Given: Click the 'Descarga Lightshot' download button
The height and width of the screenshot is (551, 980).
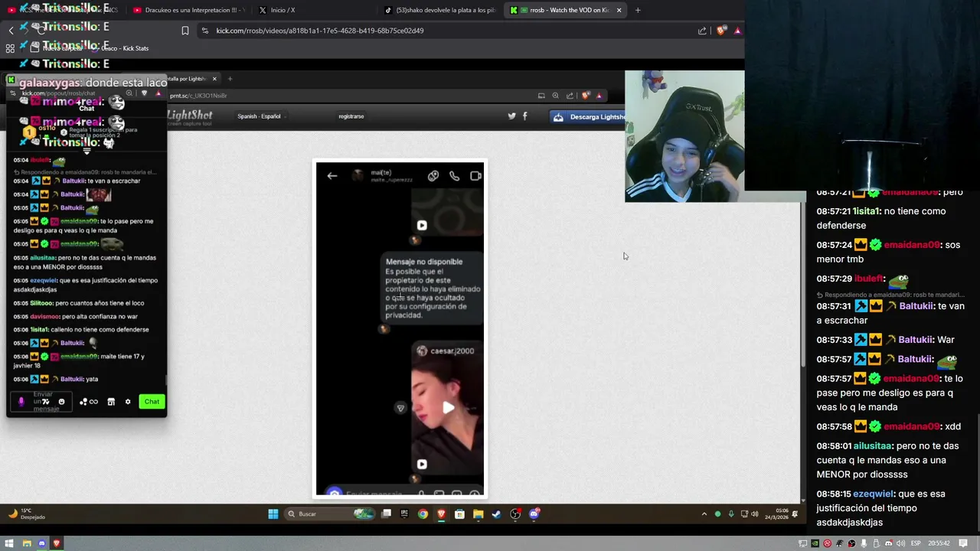Looking at the screenshot, I should point(588,116).
